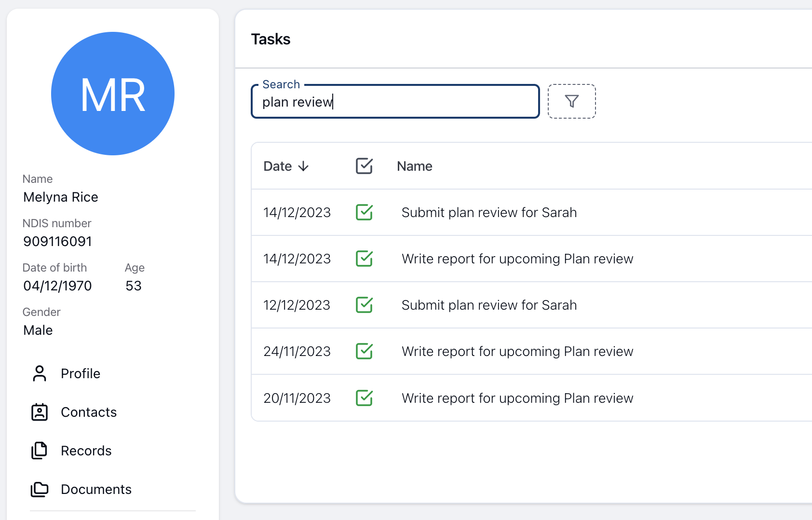Screen dimensions: 812x520
Task: Toggle checkbox for 20/11/2023 Write report task
Action: pyautogui.click(x=364, y=398)
